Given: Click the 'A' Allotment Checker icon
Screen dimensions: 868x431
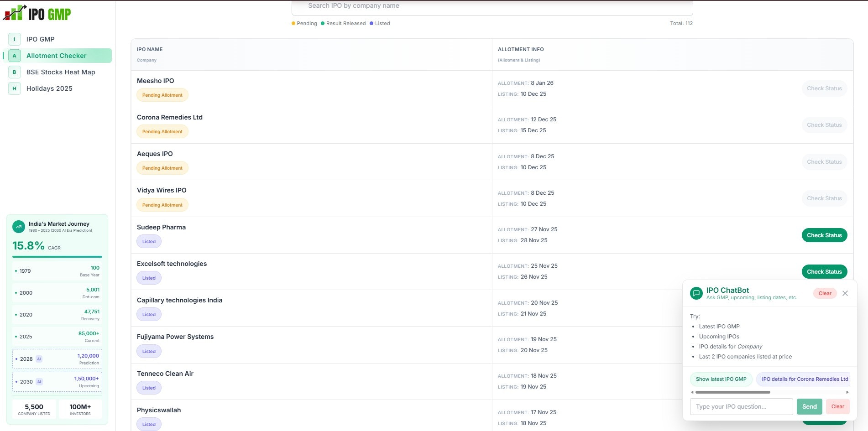Looking at the screenshot, I should (x=14, y=55).
